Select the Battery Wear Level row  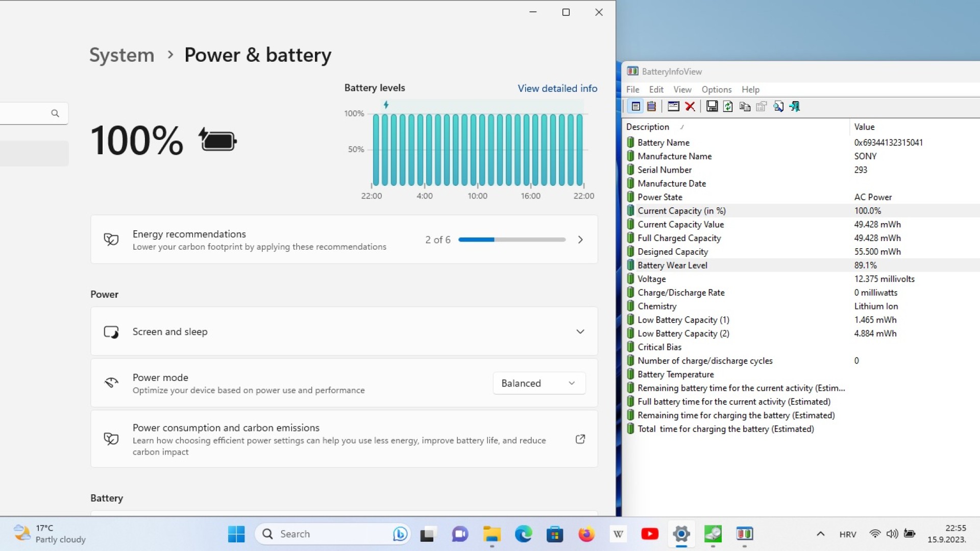pyautogui.click(x=801, y=265)
